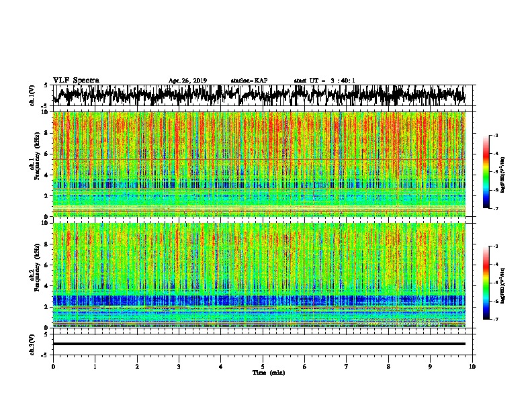Click the time axis tick label '0'

tap(53, 367)
